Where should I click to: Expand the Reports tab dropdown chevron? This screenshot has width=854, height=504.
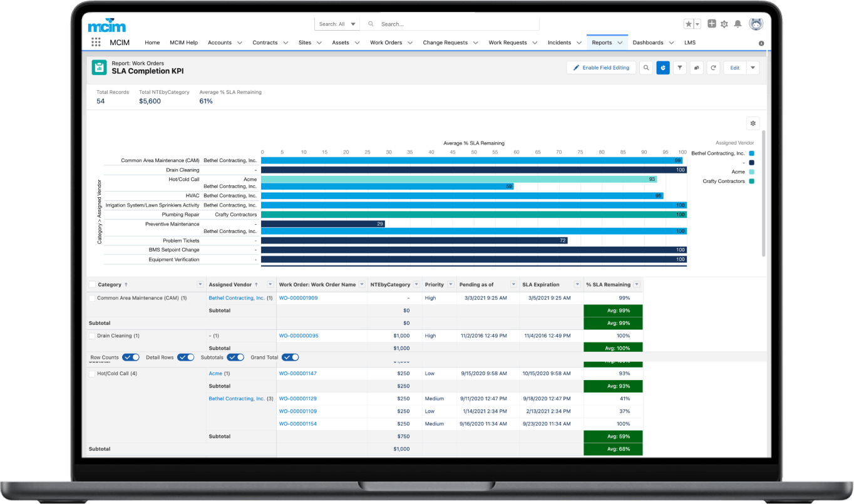pyautogui.click(x=620, y=43)
